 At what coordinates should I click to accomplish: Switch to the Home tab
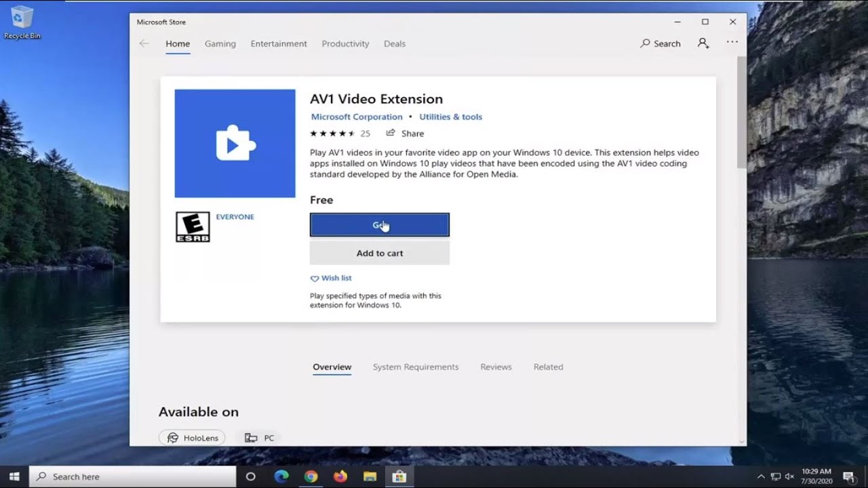point(178,43)
